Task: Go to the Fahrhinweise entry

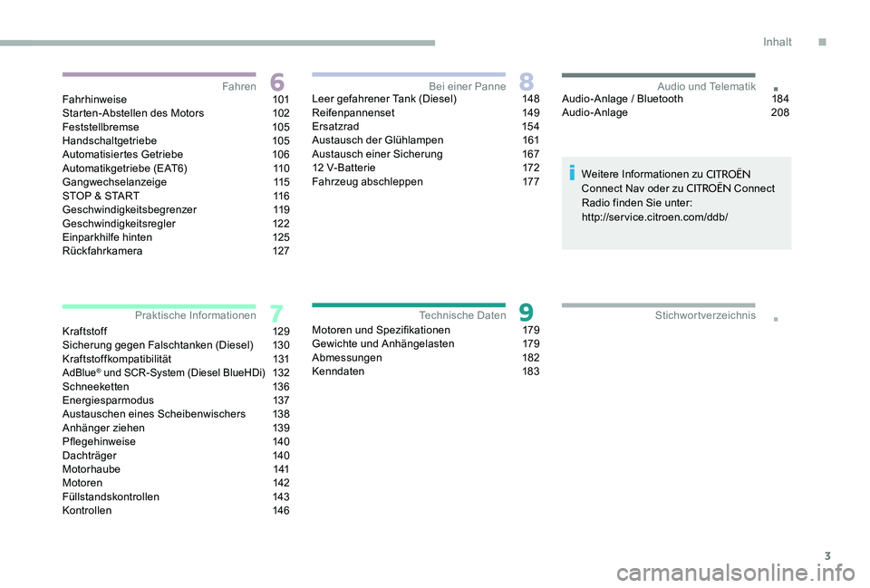Action: click(176, 100)
